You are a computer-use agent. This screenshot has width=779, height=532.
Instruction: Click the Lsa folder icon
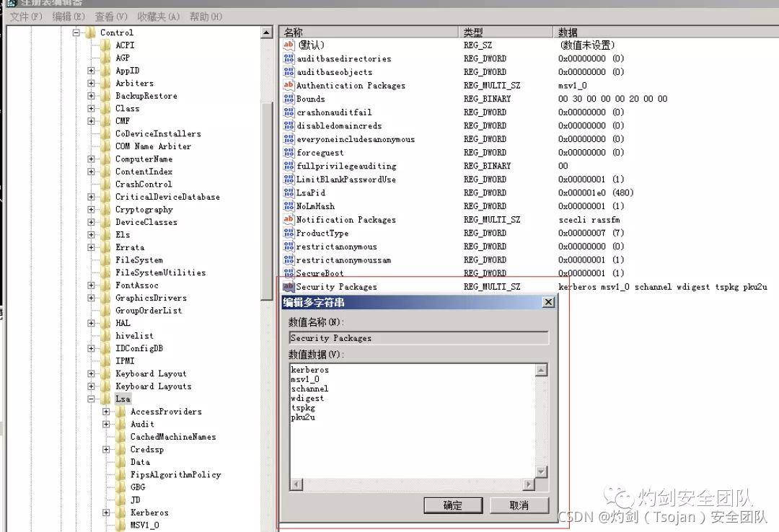coord(105,399)
